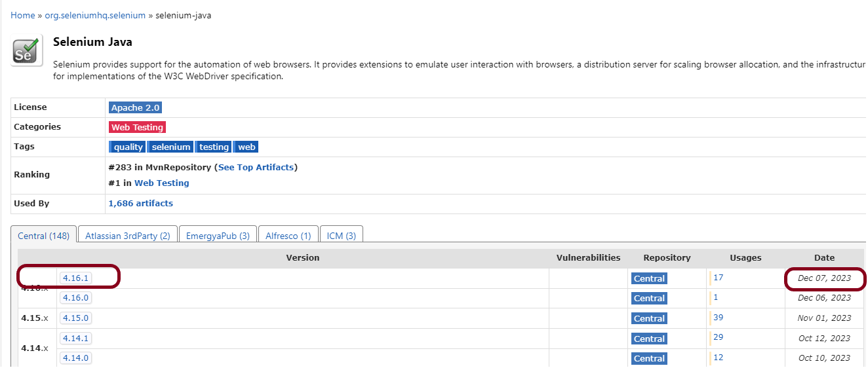Click Central repository badge for 4.16.0
This screenshot has width=868, height=370.
[649, 299]
